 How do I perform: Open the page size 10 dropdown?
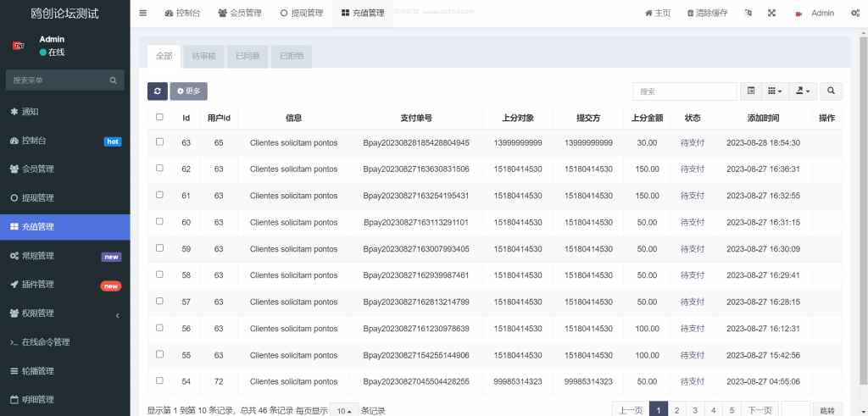(344, 410)
